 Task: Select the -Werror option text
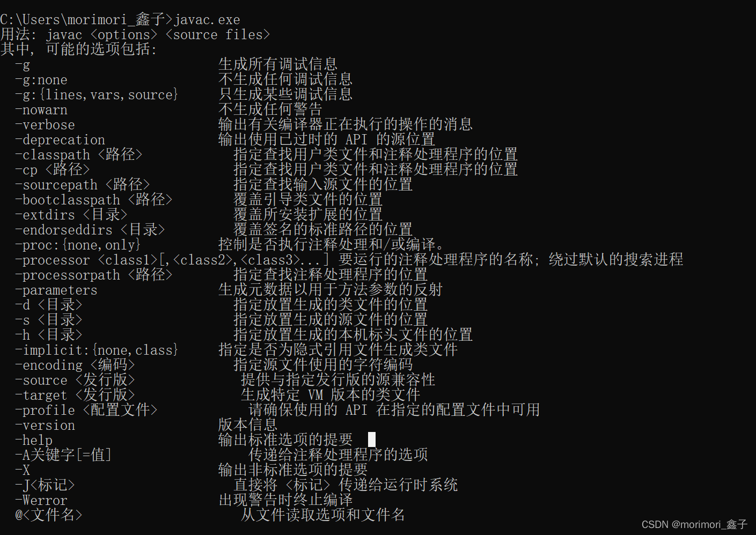(41, 501)
